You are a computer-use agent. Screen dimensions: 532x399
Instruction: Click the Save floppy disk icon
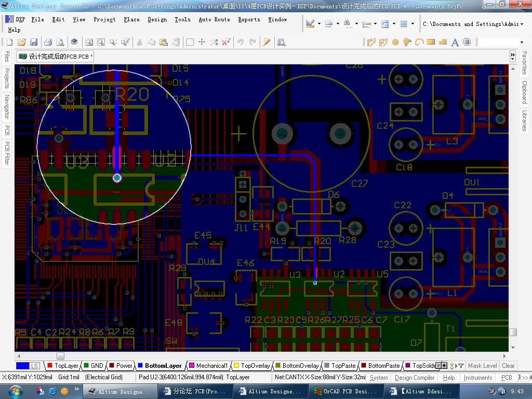point(34,42)
